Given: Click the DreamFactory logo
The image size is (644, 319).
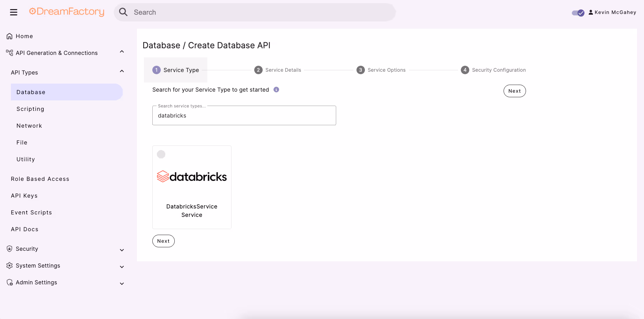Looking at the screenshot, I should click(x=67, y=12).
